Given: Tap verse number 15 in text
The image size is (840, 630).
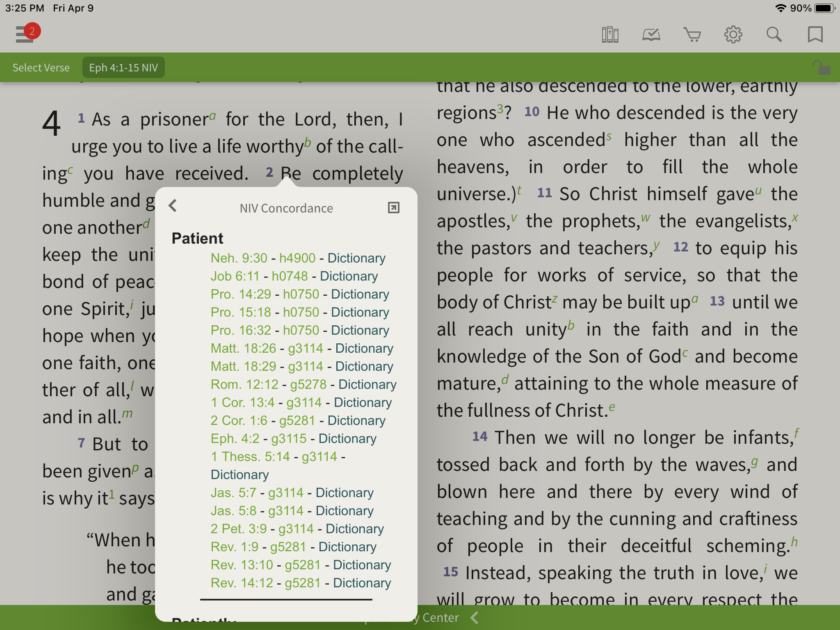Looking at the screenshot, I should [x=450, y=572].
